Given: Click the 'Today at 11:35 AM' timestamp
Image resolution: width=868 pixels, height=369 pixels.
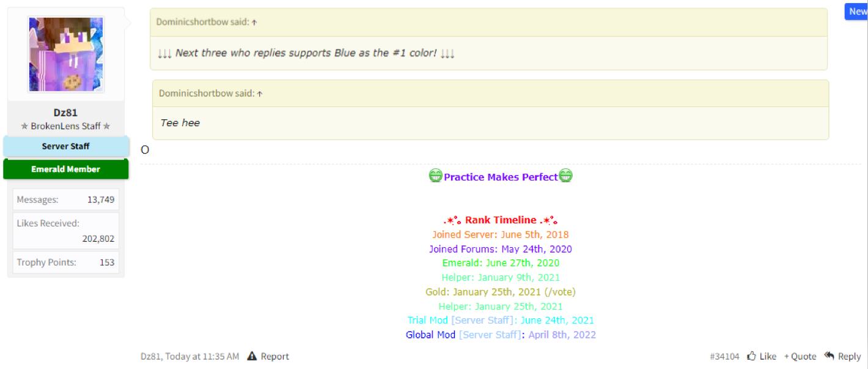Looking at the screenshot, I should tap(202, 356).
